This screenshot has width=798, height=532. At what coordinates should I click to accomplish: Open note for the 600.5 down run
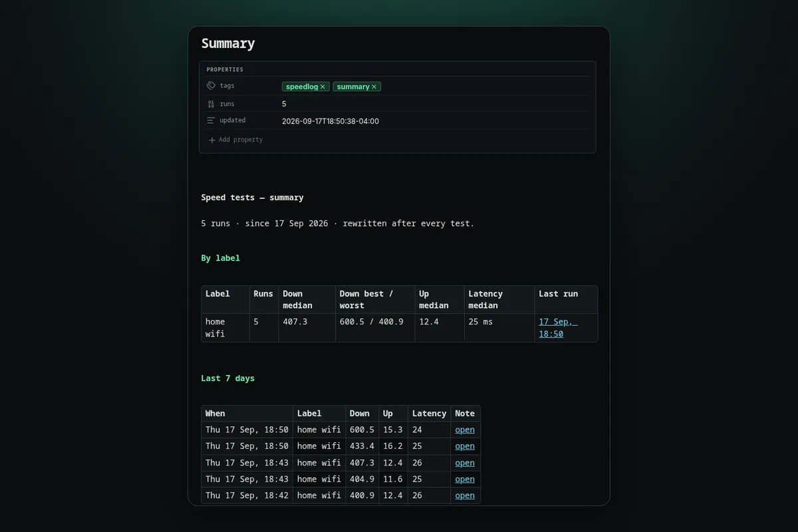[x=465, y=430]
